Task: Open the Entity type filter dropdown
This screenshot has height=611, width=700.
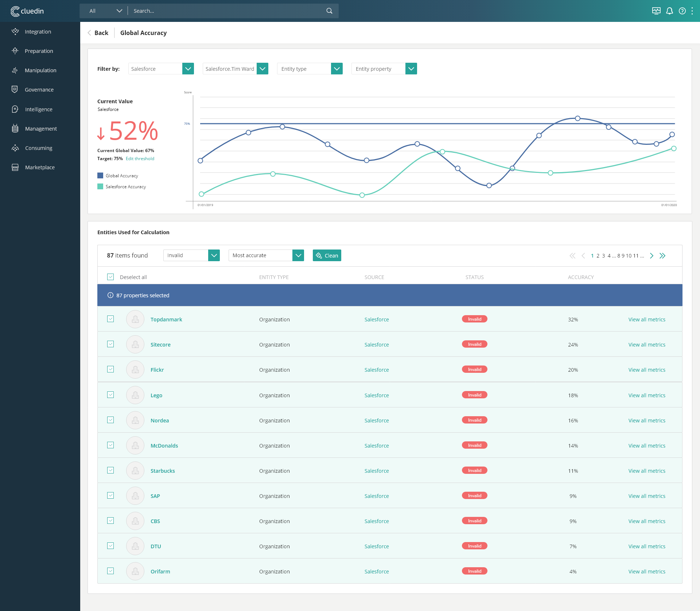Action: (x=310, y=69)
